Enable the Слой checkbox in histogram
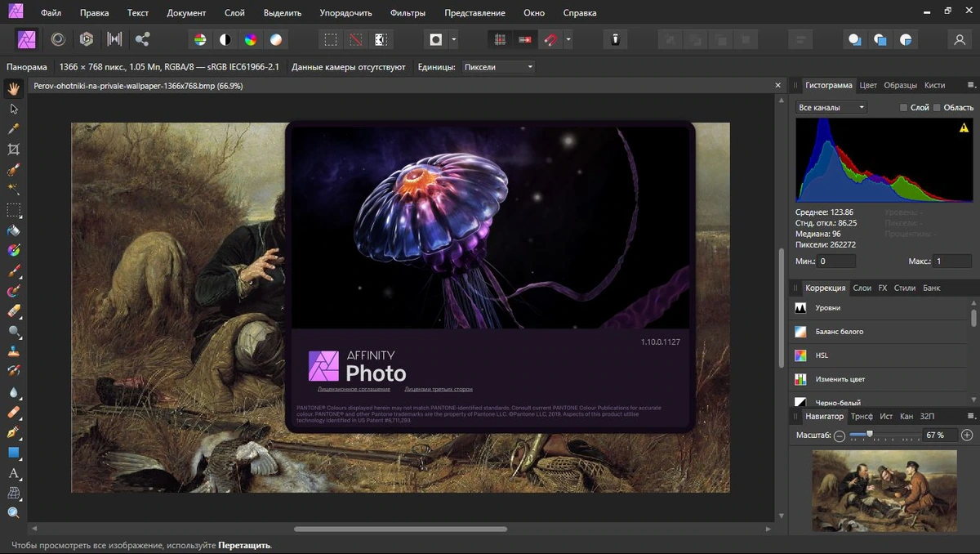Image resolution: width=980 pixels, height=554 pixels. pyautogui.click(x=903, y=107)
